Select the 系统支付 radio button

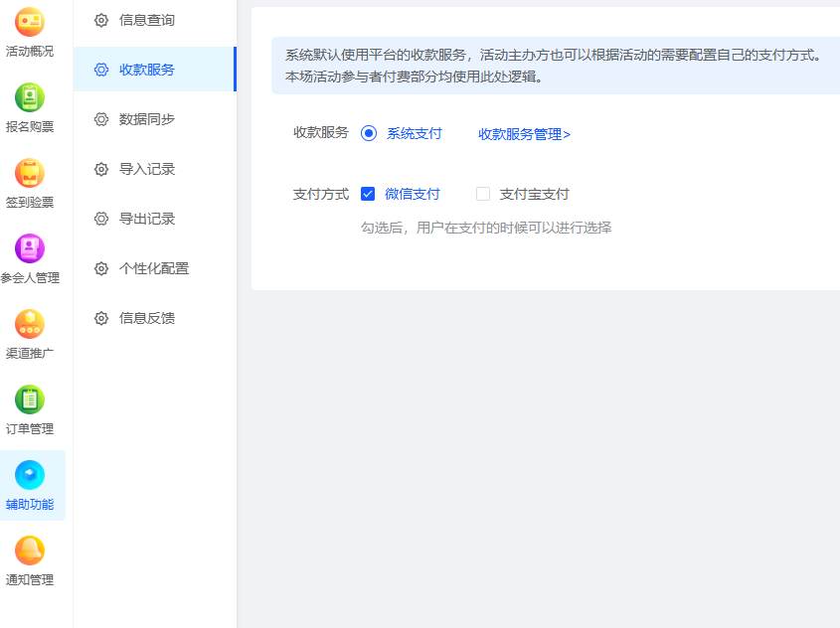pos(369,133)
